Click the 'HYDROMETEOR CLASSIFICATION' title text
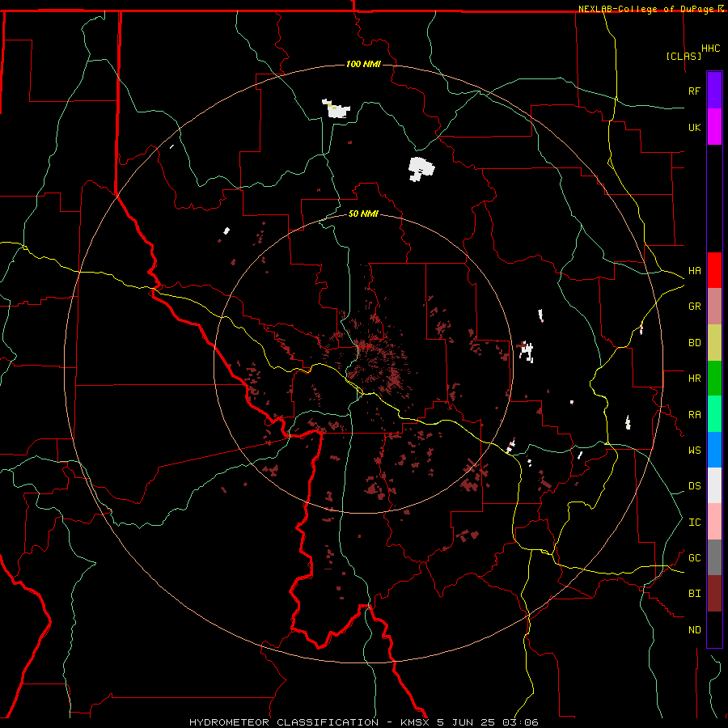This screenshot has width=728, height=728. click(284, 722)
